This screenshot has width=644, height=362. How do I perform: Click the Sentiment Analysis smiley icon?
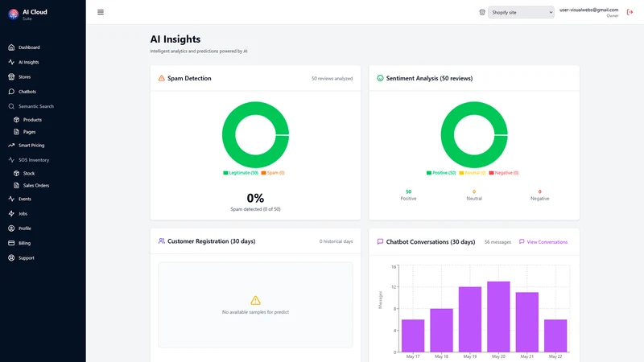380,78
